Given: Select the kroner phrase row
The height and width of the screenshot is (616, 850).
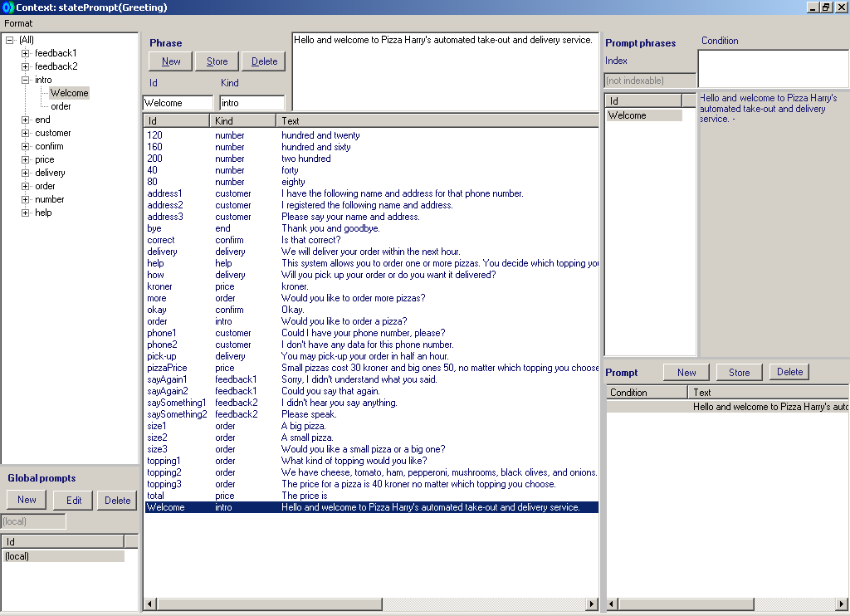Looking at the screenshot, I should point(372,286).
